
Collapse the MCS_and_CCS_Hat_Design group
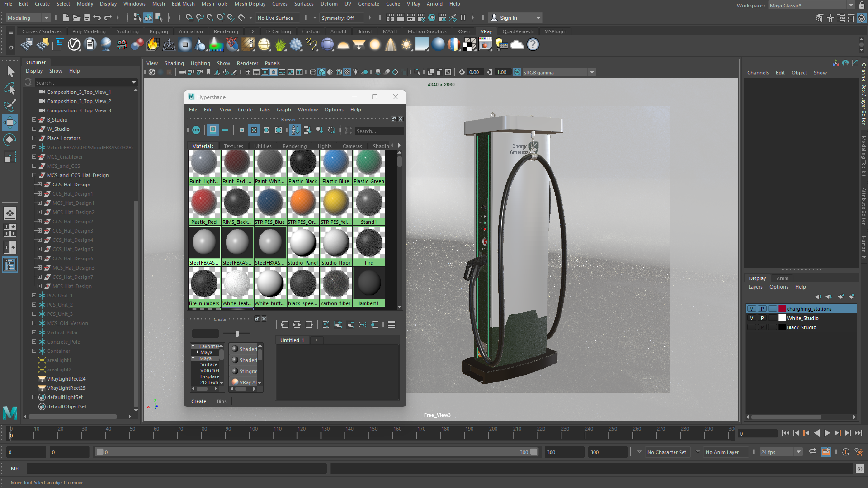coord(34,175)
